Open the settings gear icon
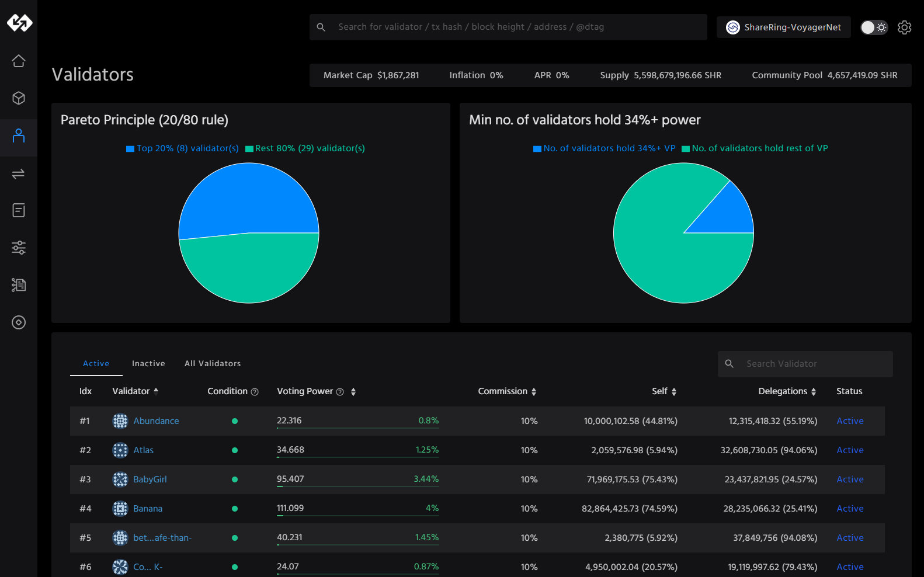The height and width of the screenshot is (577, 924). pos(904,27)
